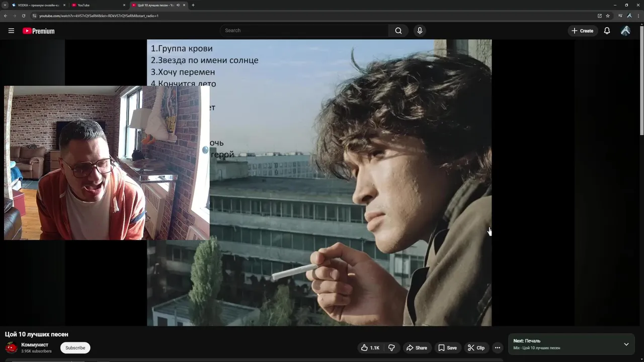Start voice search with microphone icon
This screenshot has height=362, width=644.
pyautogui.click(x=420, y=31)
